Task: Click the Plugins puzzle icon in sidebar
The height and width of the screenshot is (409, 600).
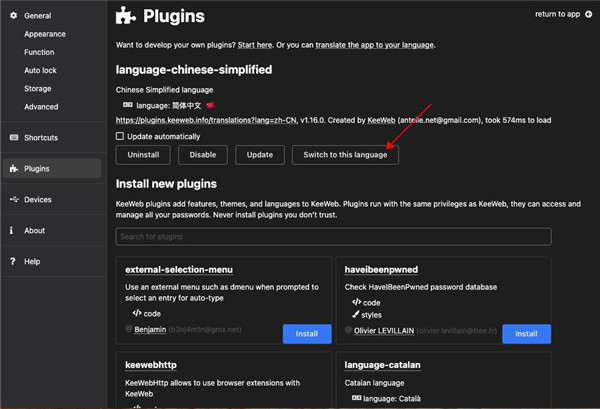Action: (14, 168)
